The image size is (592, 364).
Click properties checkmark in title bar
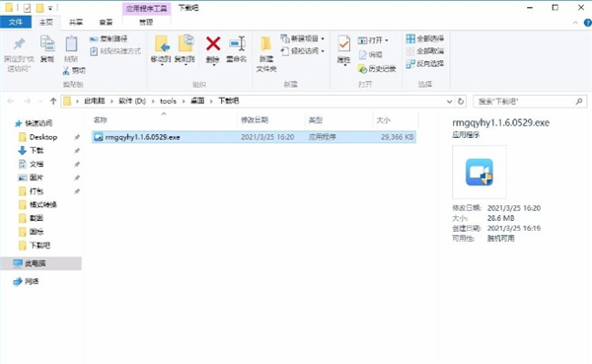click(27, 8)
